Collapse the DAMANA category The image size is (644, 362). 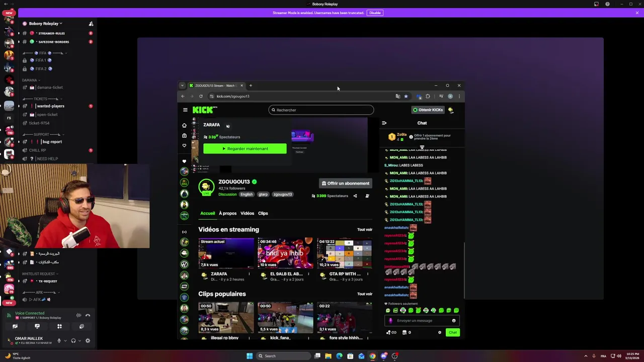tap(31, 80)
